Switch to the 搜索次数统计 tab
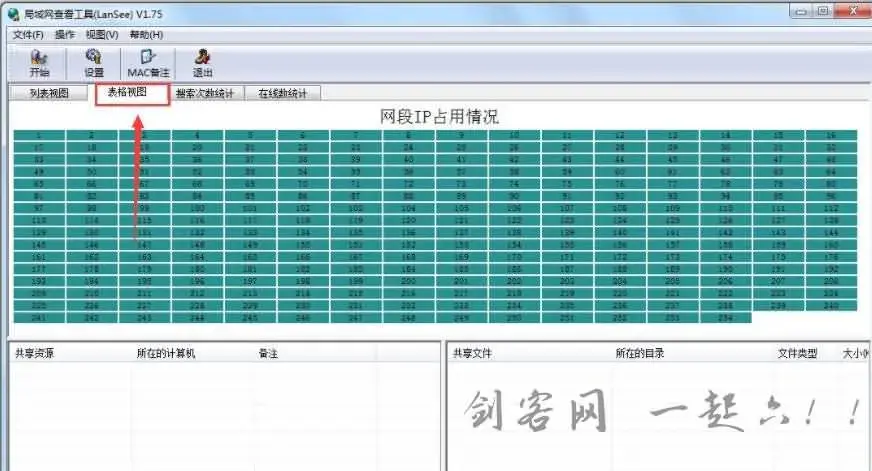872x471 pixels. click(205, 93)
